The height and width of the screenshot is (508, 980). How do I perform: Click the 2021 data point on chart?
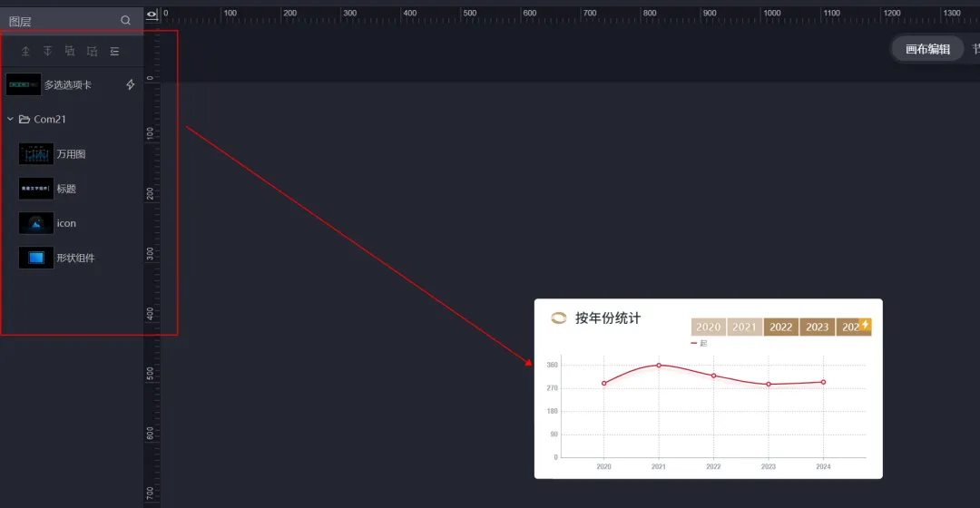click(x=659, y=365)
